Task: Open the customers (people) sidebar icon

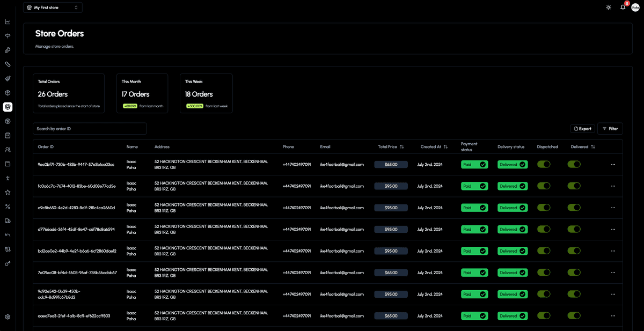Action: 8,150
